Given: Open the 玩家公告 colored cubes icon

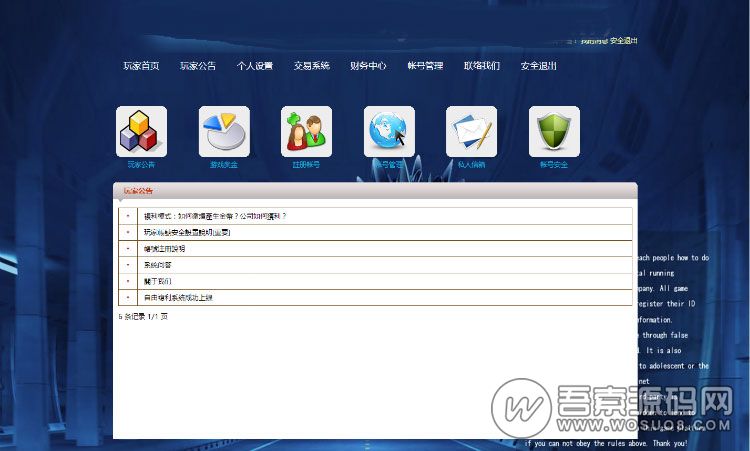Looking at the screenshot, I should (x=141, y=131).
